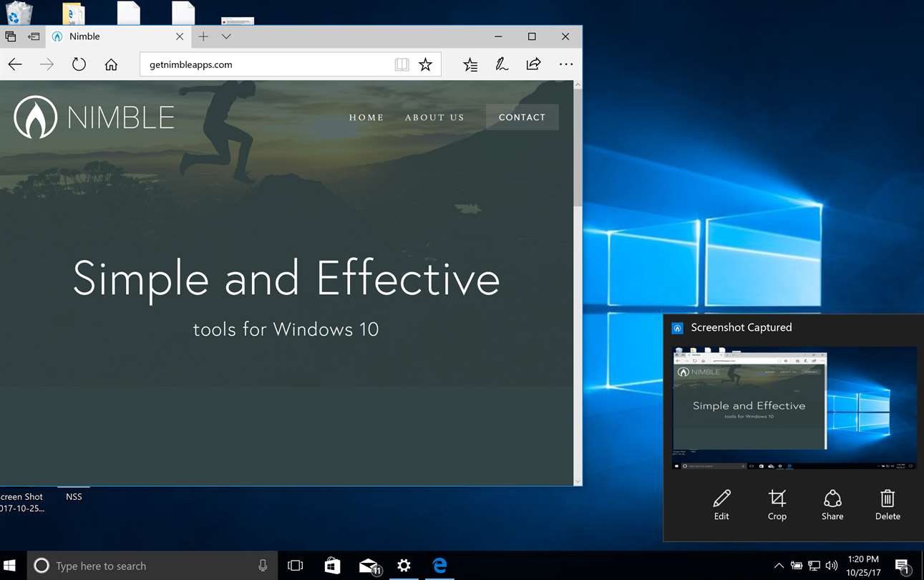Click the small thumbnail file on desktop
The width and height of the screenshot is (924, 580).
pos(238,21)
